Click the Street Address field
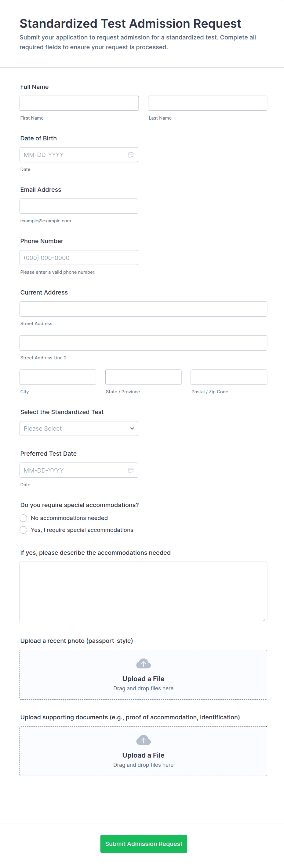Screen dimensions: 284x868 point(143,309)
